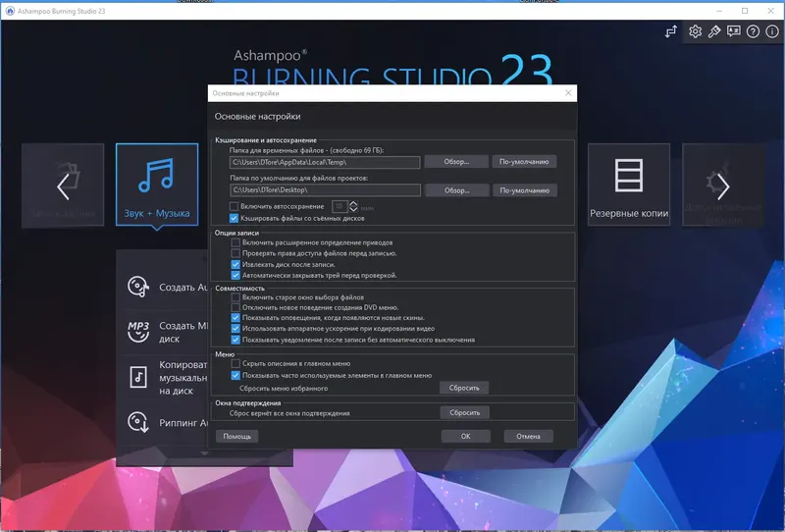This screenshot has height=532, width=785.
Task: Toggle Автоматически закрывать трей перед проверкой
Action: click(235, 275)
